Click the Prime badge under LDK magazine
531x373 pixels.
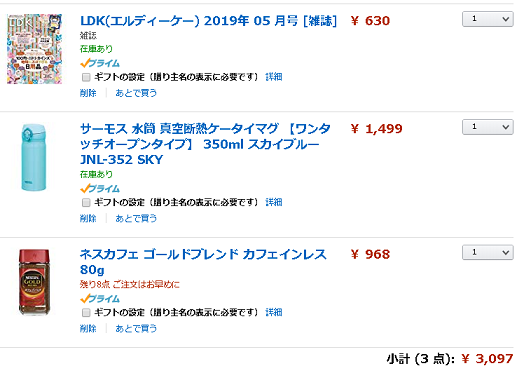click(x=100, y=63)
